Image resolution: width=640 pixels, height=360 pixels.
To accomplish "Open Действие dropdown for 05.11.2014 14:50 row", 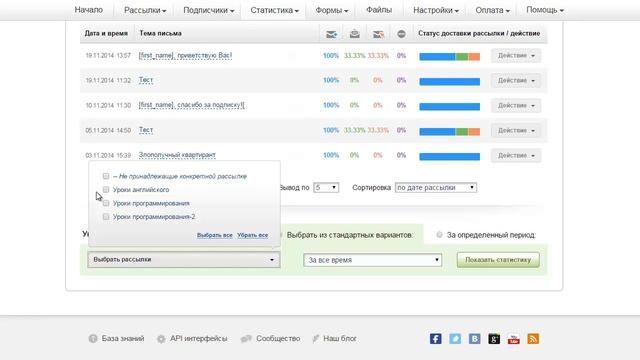I will point(516,130).
